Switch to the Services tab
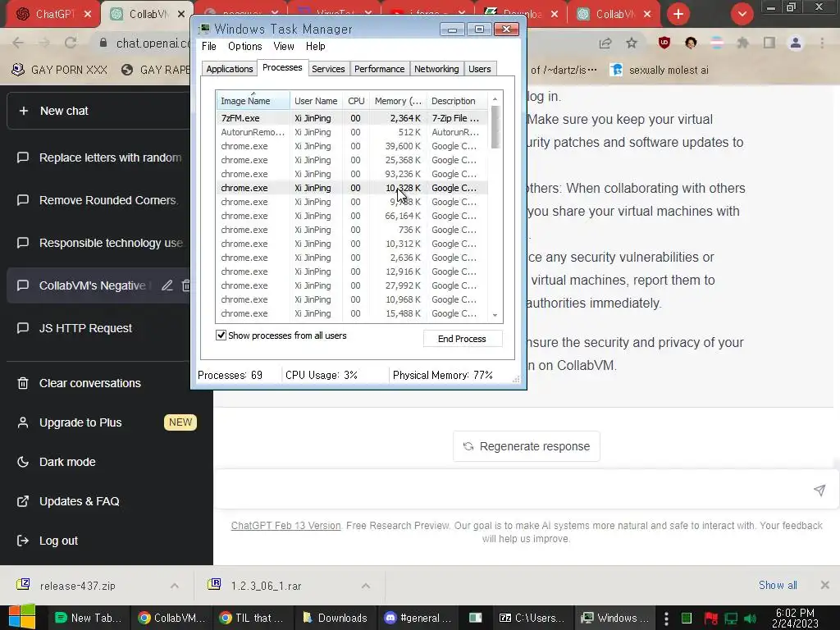 pyautogui.click(x=328, y=69)
